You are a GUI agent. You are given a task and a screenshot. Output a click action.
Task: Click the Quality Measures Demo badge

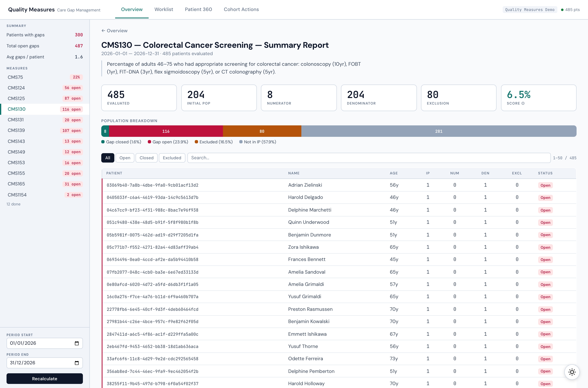[530, 10]
